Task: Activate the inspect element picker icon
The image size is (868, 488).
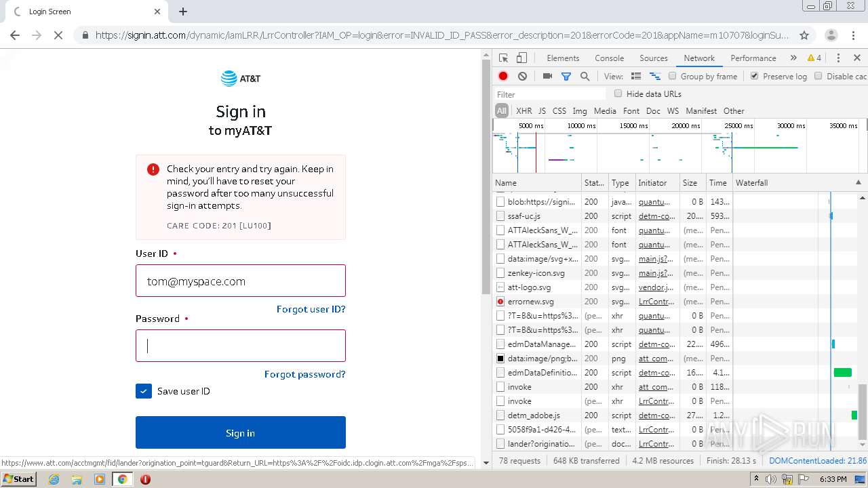Action: point(503,58)
